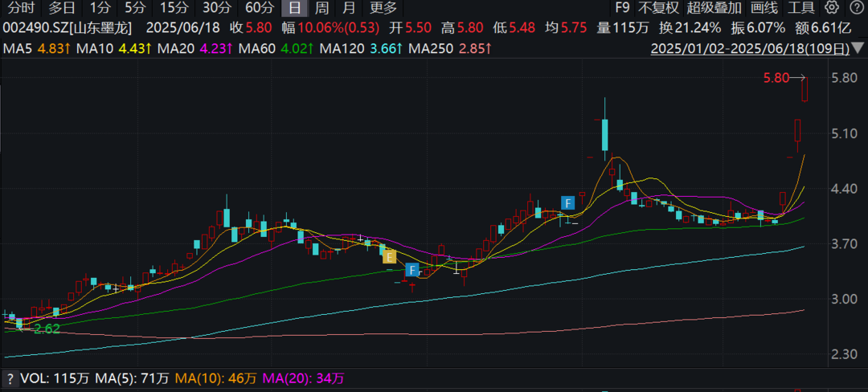868x392 pixels.
Task: Click the yellow E event marker on chart
Action: [389, 257]
